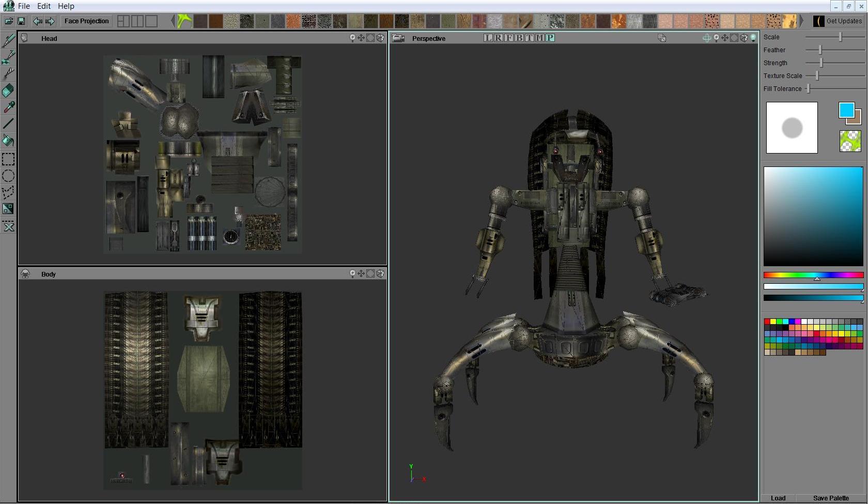Open the File menu

(x=24, y=6)
